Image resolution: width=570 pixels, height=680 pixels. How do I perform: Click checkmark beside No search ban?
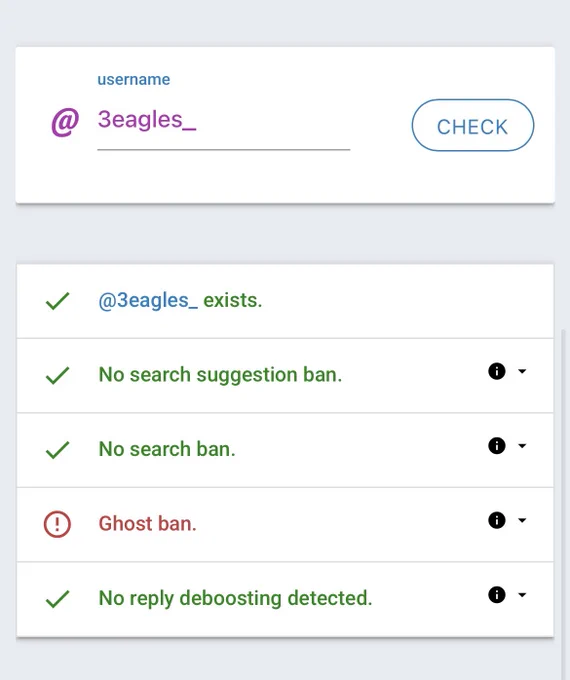(57, 450)
